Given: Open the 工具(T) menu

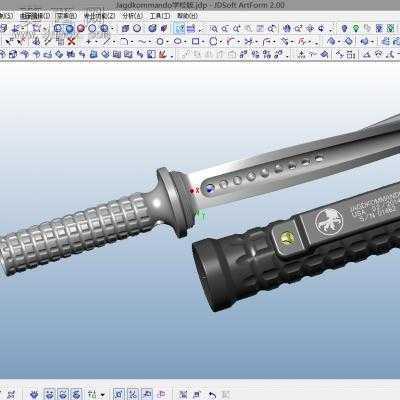Looking at the screenshot, I should (160, 16).
